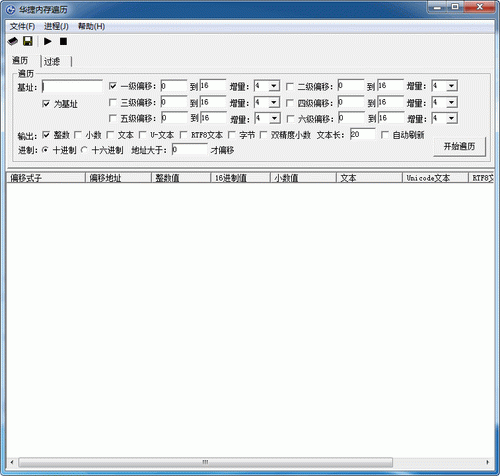The width and height of the screenshot is (500, 476).
Task: Click the play triangle start icon
Action: 48,41
